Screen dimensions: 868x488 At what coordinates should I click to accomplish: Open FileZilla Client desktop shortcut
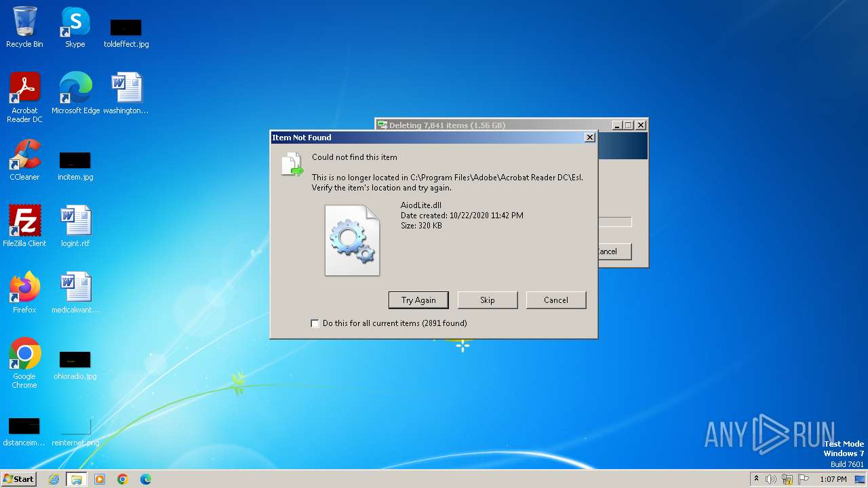tap(24, 226)
